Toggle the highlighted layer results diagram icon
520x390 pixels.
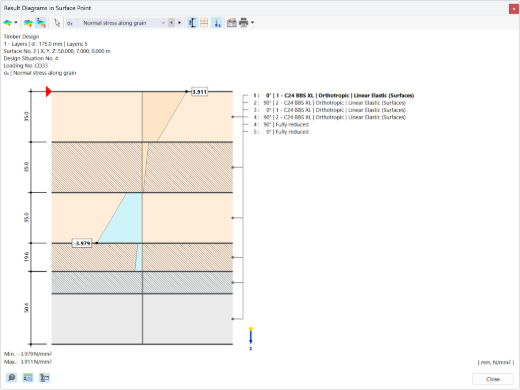41,23
